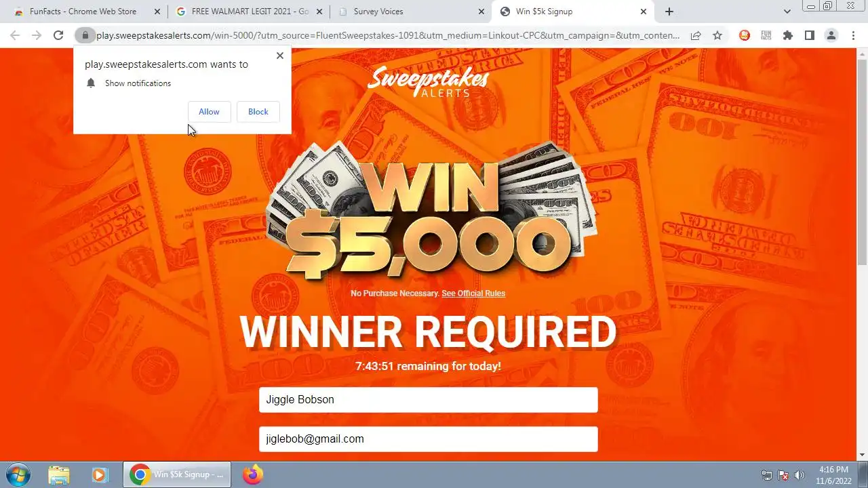Open the Windows Start button
This screenshot has width=868, height=488.
tap(18, 474)
